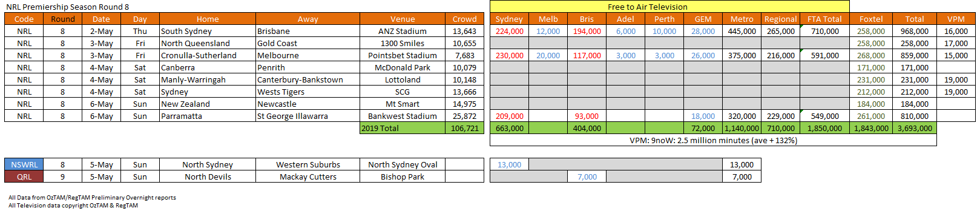Select the 'Regional' column header
This screenshot has width=980, height=219.
click(781, 19)
